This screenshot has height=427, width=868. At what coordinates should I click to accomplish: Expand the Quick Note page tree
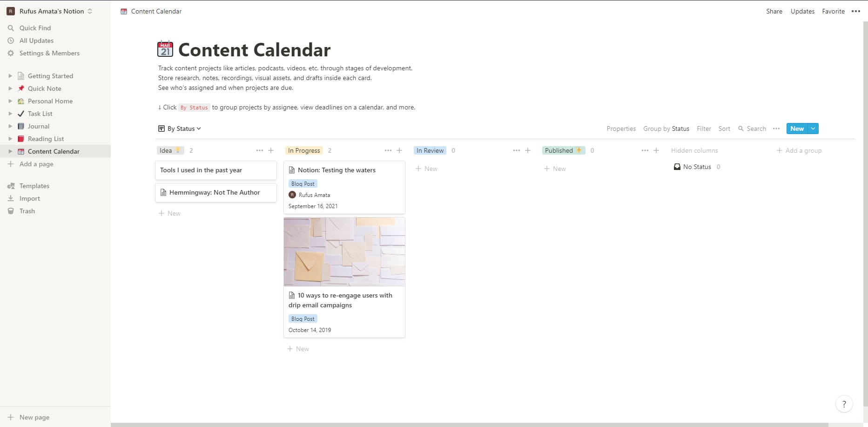coord(10,88)
